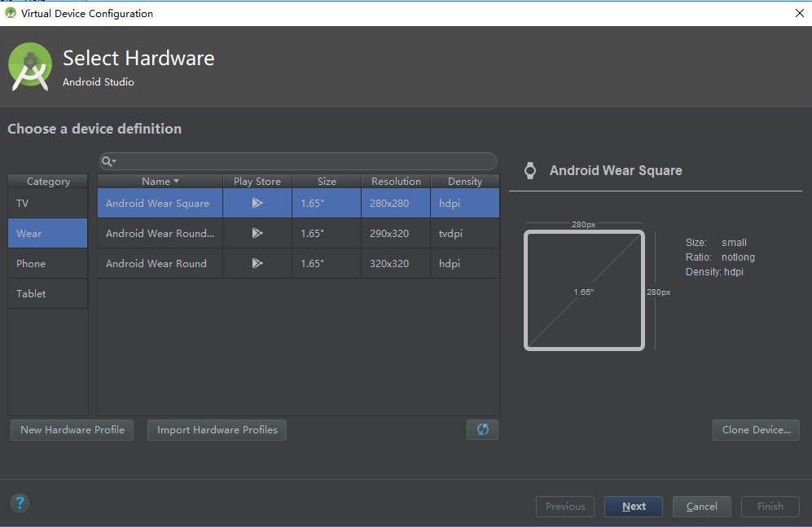Click the 280x280 resolution cell
Viewport: 812px width, 527px height.
[396, 203]
